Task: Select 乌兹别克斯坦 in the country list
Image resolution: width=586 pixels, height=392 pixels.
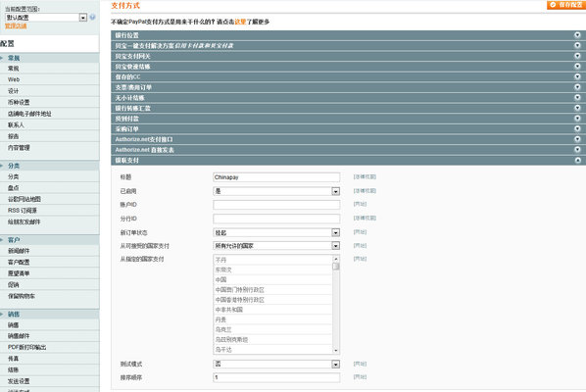Action: click(272, 340)
